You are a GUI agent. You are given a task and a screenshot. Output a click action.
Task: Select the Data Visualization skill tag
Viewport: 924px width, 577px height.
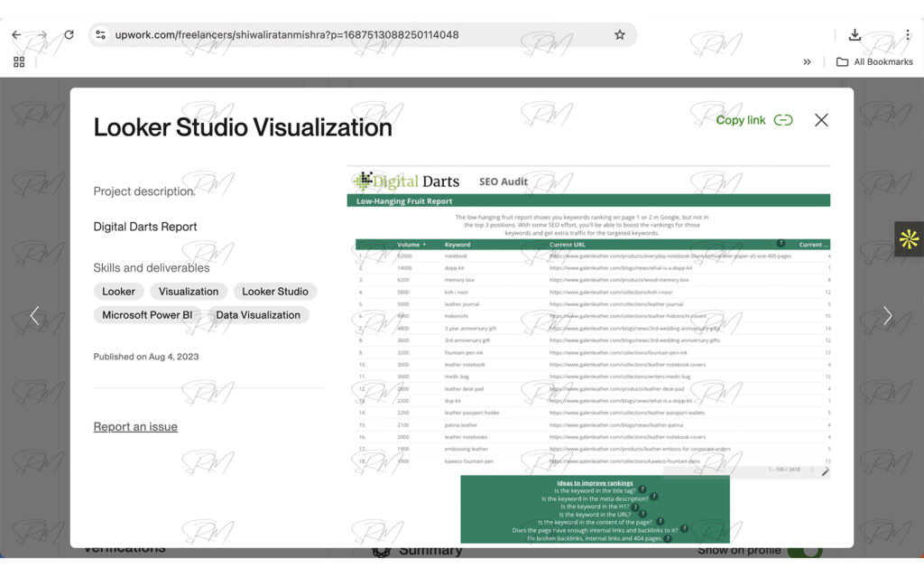point(258,315)
